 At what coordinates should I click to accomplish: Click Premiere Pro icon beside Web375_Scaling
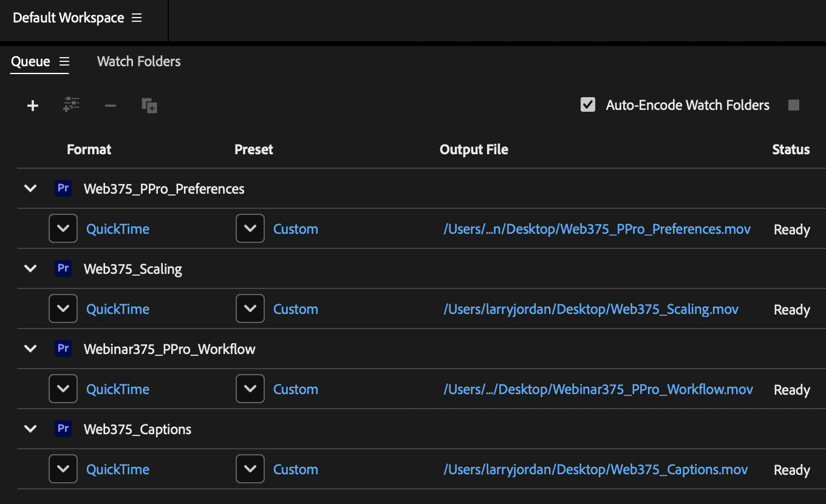point(63,268)
